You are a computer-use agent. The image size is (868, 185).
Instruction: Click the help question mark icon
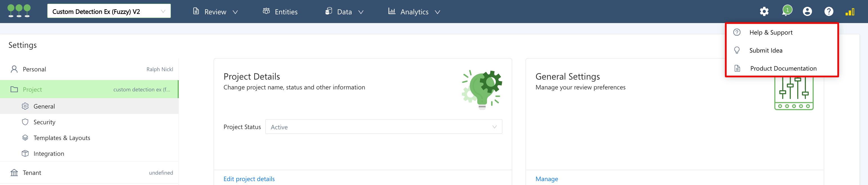[829, 12]
